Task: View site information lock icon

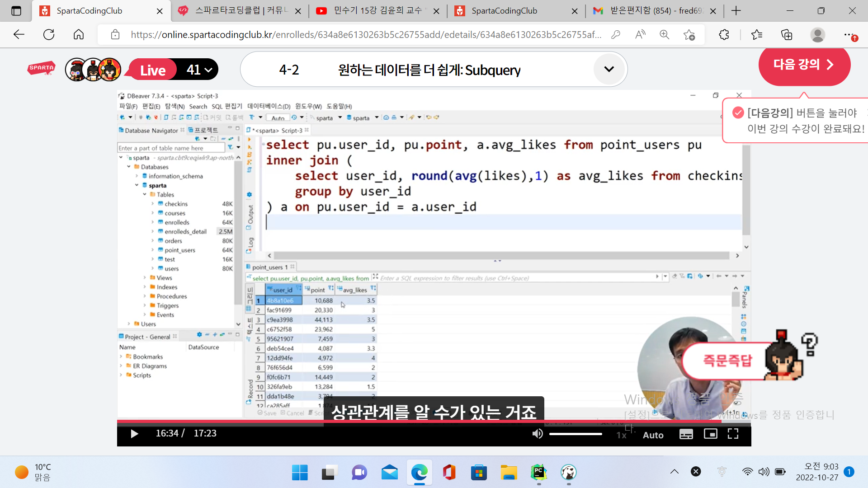Action: coord(115,34)
